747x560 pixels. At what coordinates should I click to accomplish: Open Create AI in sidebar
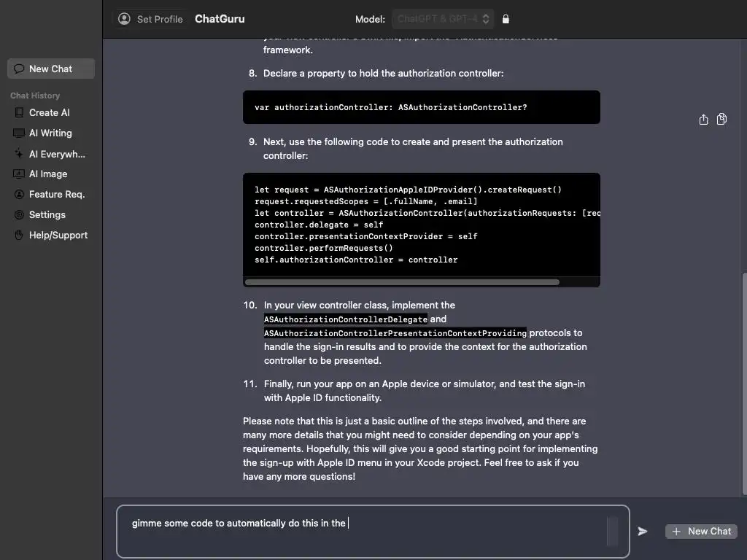pos(49,112)
